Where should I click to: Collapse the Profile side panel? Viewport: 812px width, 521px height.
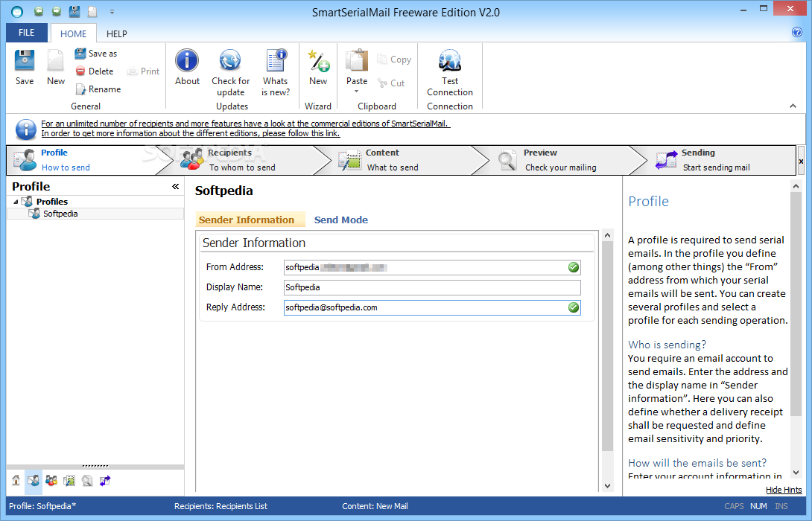coord(176,186)
